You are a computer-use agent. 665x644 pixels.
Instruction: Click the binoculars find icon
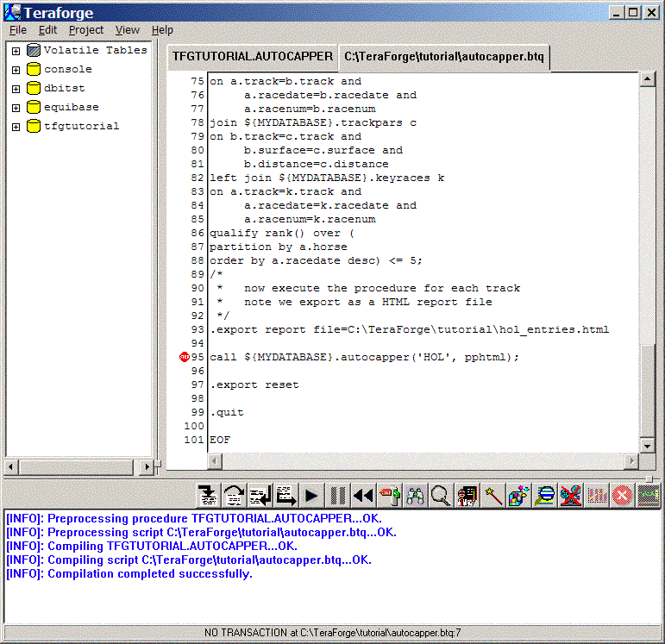tap(415, 495)
